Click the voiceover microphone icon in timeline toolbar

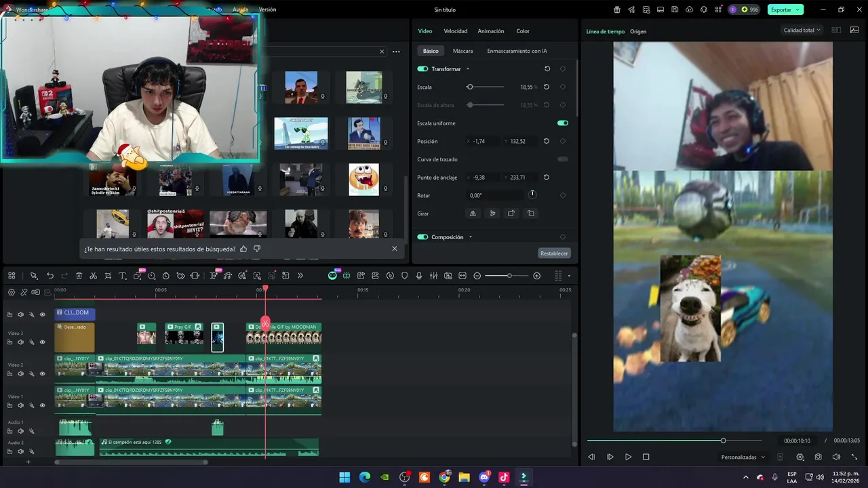(x=419, y=276)
